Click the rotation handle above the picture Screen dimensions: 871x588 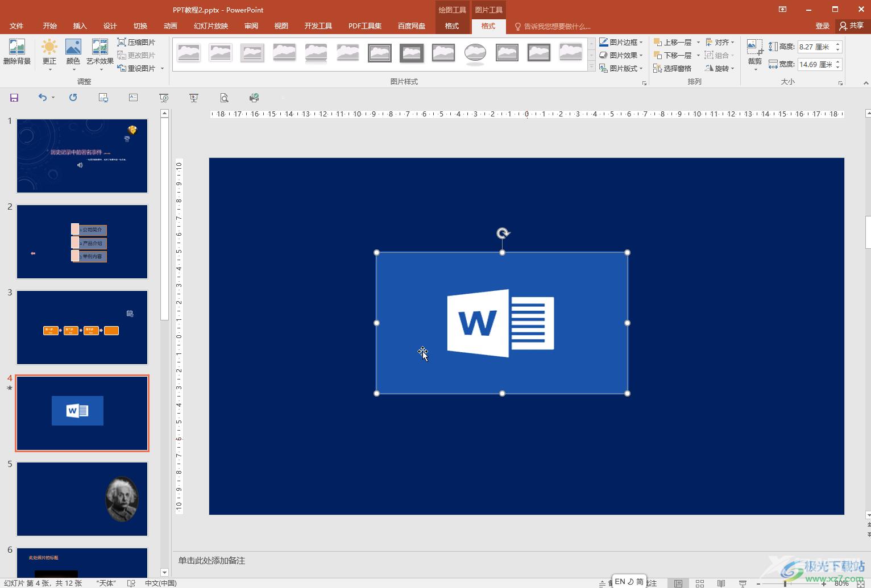click(503, 233)
